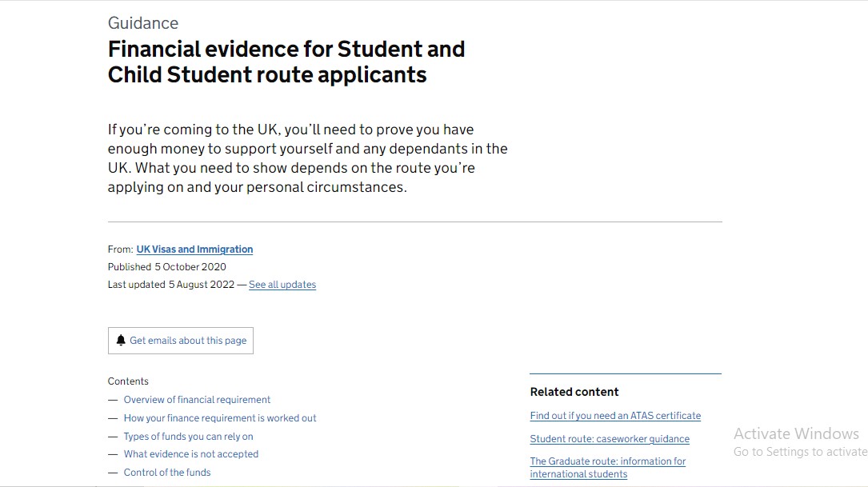Jump to Overview of financial requirement
This screenshot has width=868, height=487.
pyautogui.click(x=197, y=400)
